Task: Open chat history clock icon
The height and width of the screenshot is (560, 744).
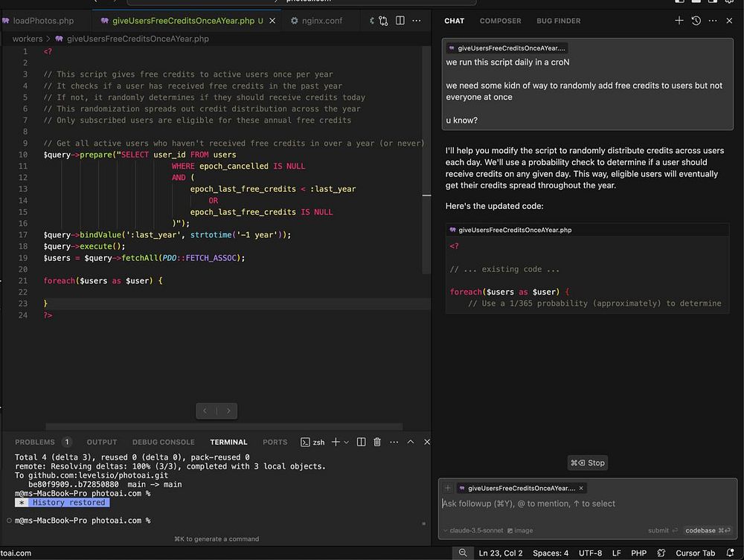Action: (x=696, y=21)
